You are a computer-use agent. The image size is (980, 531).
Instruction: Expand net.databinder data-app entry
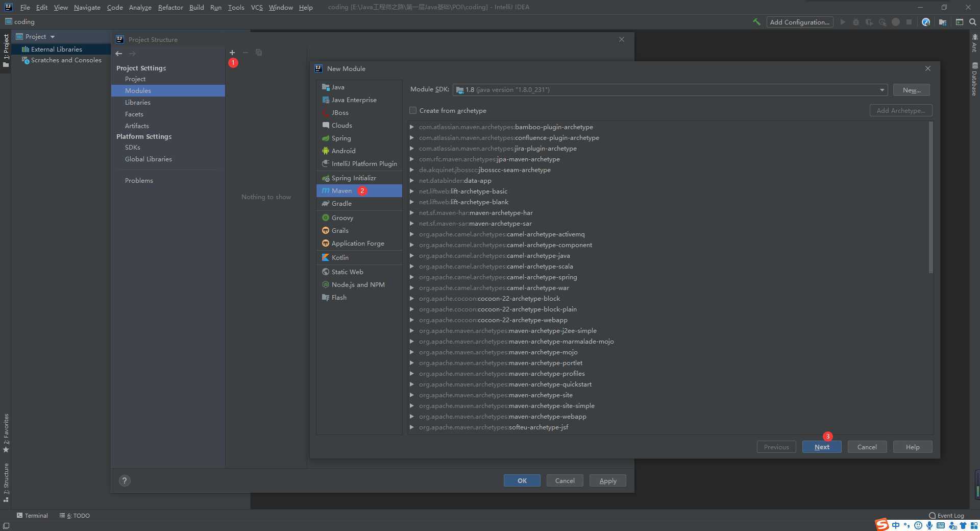pyautogui.click(x=412, y=181)
